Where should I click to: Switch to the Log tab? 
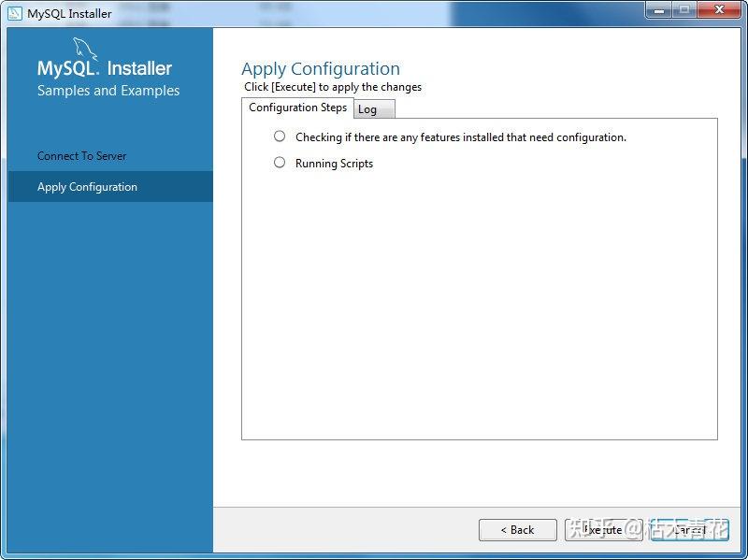tap(374, 109)
